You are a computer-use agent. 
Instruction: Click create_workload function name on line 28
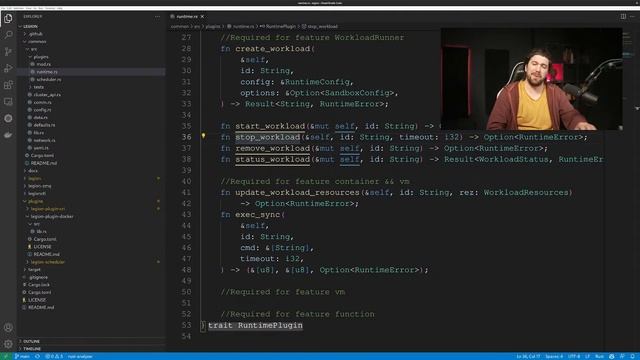coord(272,49)
